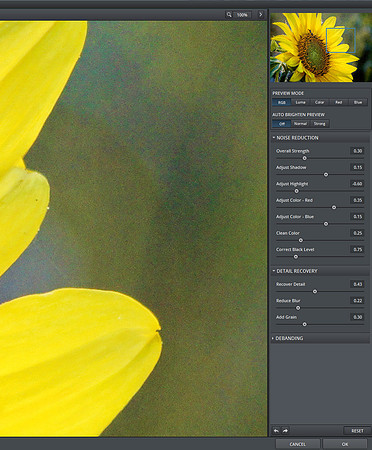Click the Adjust Shadow value field

click(x=357, y=167)
